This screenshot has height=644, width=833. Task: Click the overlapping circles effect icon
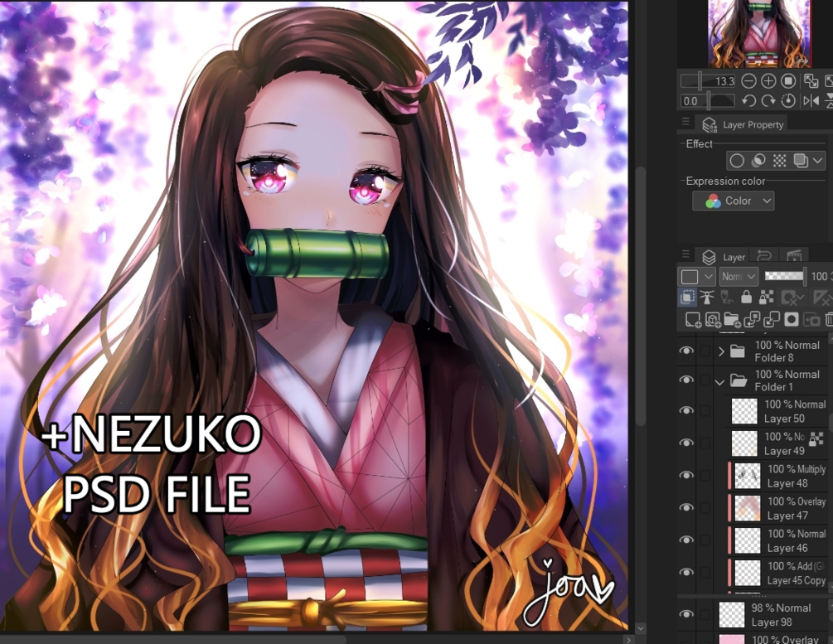758,161
